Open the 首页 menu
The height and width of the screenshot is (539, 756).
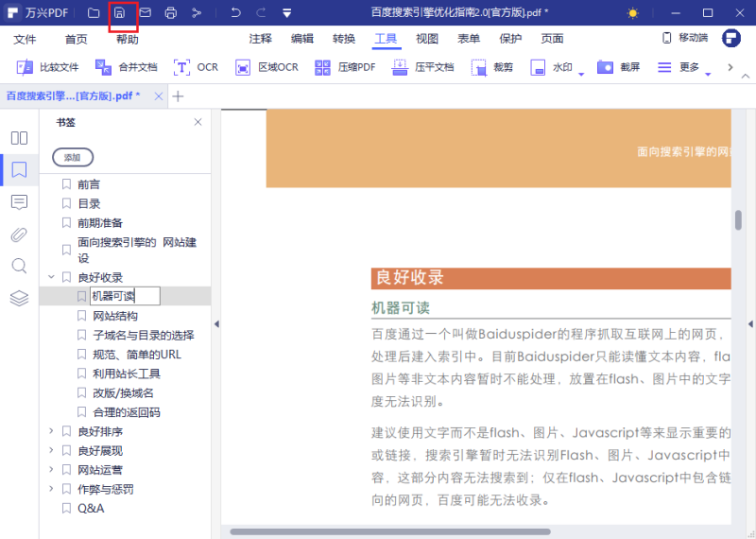[77, 39]
